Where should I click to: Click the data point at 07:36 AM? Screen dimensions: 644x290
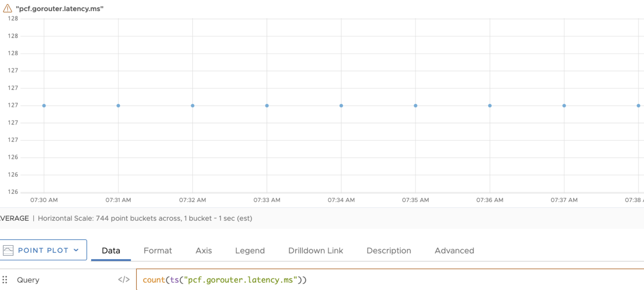(x=490, y=106)
